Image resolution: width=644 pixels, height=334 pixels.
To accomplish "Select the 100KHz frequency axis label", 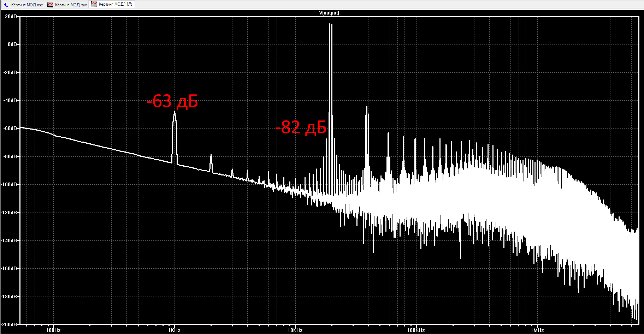I will (416, 330).
